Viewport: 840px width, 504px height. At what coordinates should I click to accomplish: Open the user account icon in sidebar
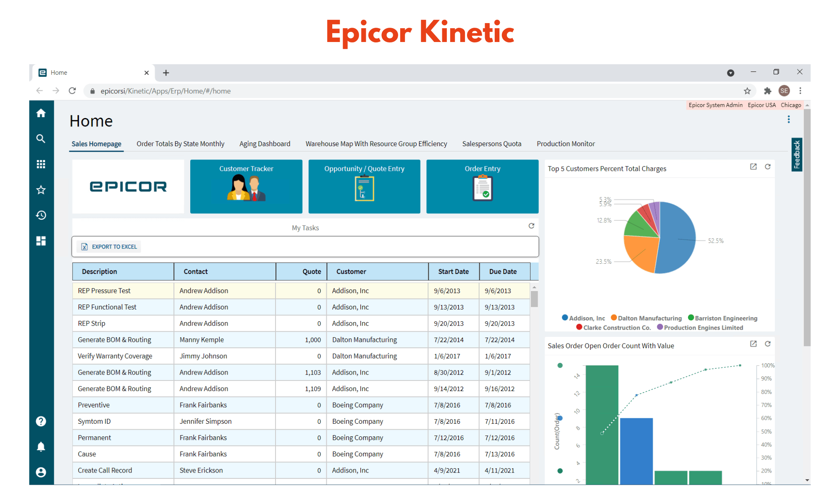[x=41, y=472]
